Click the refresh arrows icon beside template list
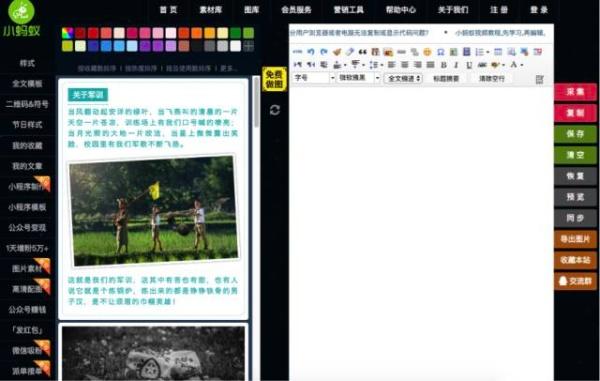Image resolution: width=600 pixels, height=381 pixels. tap(275, 110)
